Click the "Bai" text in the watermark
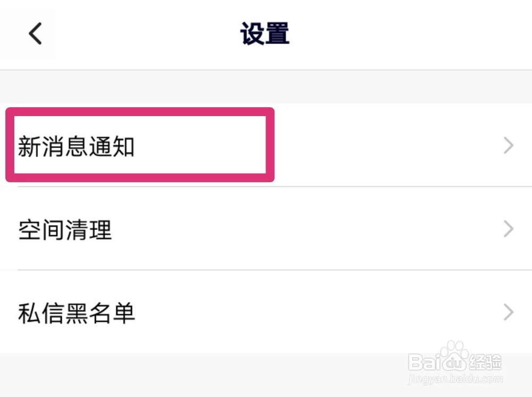Viewport: 532px width, 397px height. (x=424, y=362)
